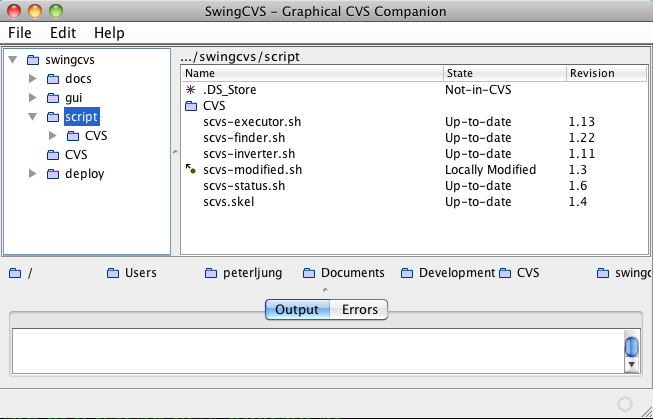Sort by the Name column header

[x=312, y=73]
